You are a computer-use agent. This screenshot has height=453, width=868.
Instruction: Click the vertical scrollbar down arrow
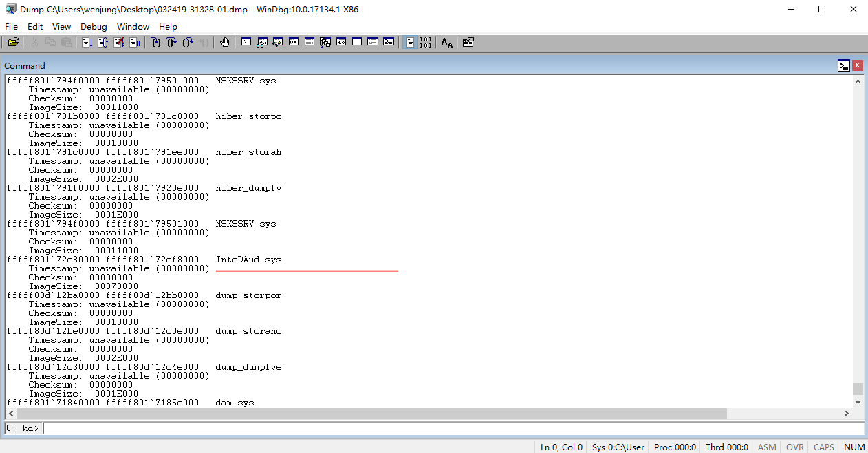tap(858, 402)
